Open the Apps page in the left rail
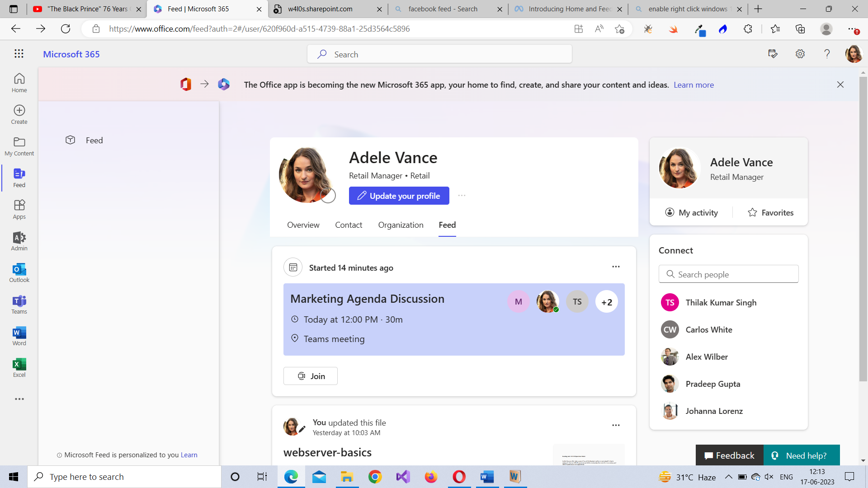The width and height of the screenshot is (868, 488). point(19,210)
